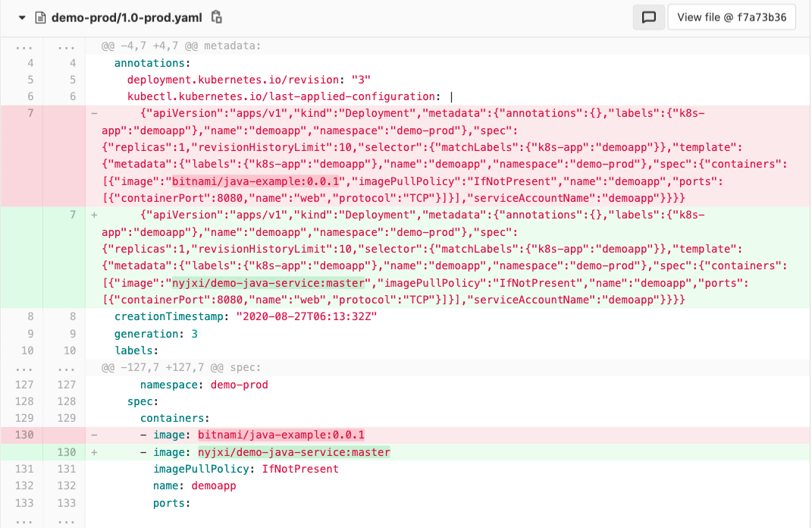Click the @@ -4,7 +4,7 @@ metadata hunk header
The height and width of the screenshot is (528, 812).
pos(181,46)
